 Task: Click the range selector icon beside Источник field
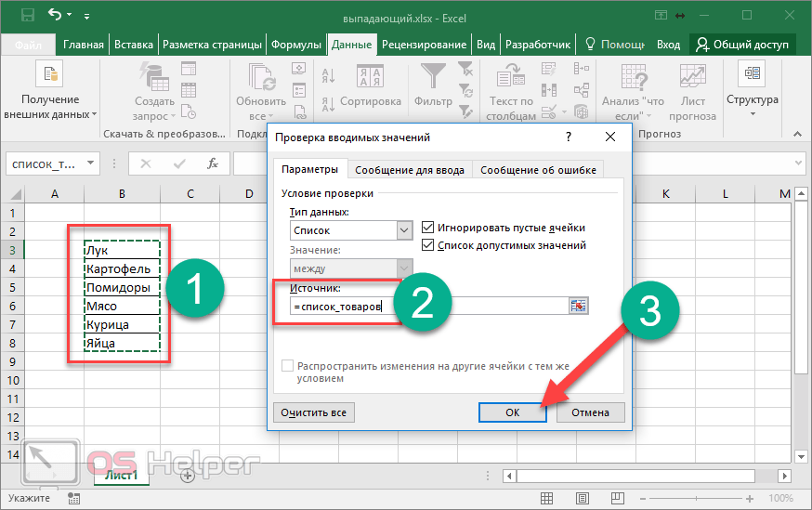[x=581, y=307]
